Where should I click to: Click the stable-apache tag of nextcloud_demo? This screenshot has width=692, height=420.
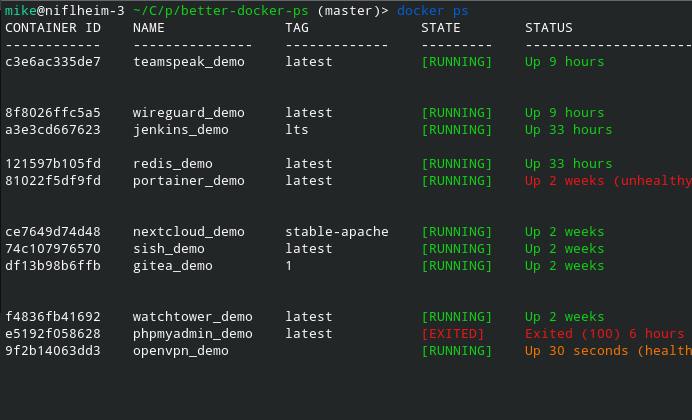(336, 232)
